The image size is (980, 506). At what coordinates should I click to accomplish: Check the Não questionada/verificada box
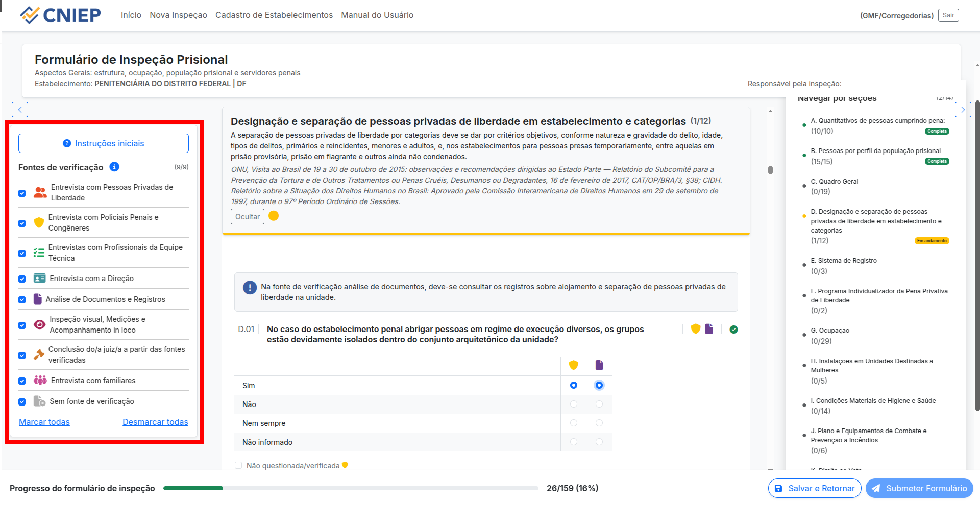pos(238,465)
